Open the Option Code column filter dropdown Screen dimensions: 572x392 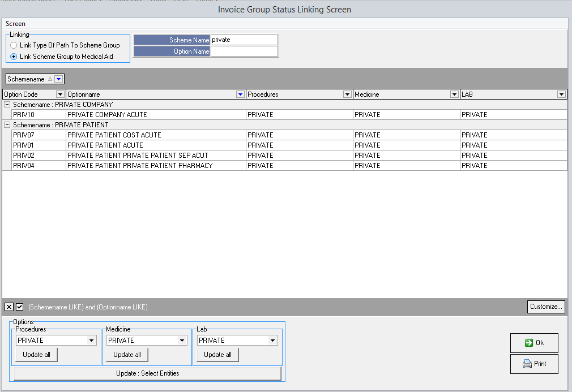60,94
